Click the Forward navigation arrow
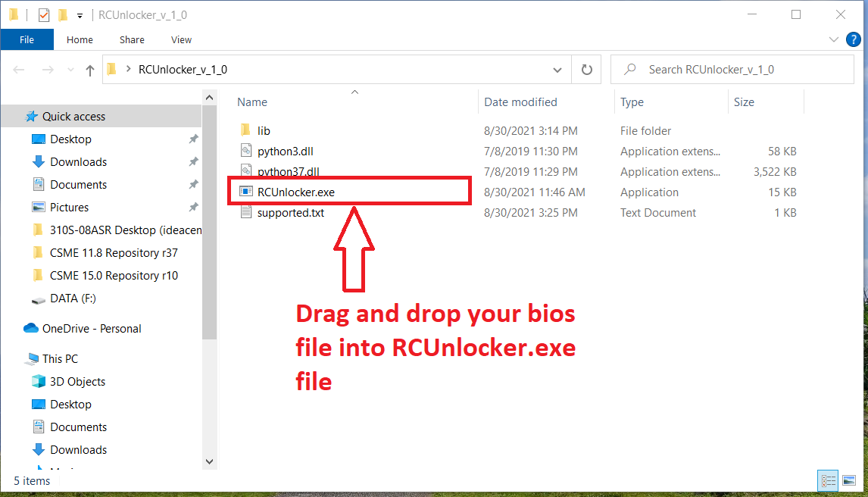The width and height of the screenshot is (868, 497). [x=48, y=70]
